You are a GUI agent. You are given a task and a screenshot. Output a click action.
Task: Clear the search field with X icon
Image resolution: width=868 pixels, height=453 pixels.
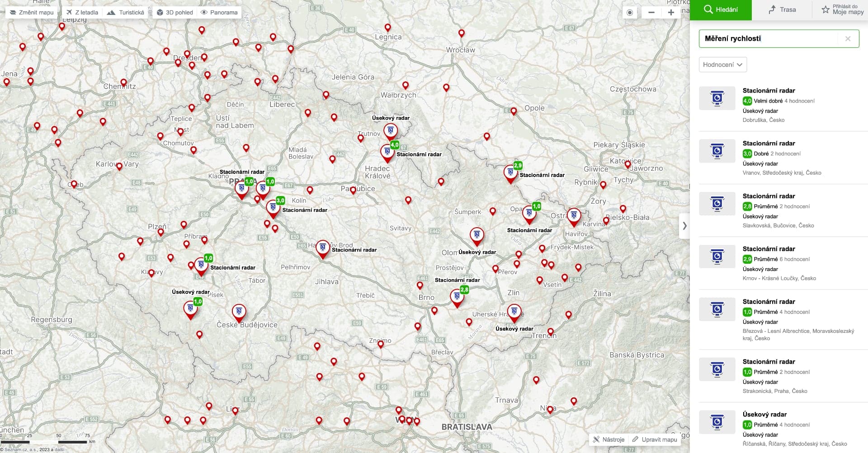(848, 39)
